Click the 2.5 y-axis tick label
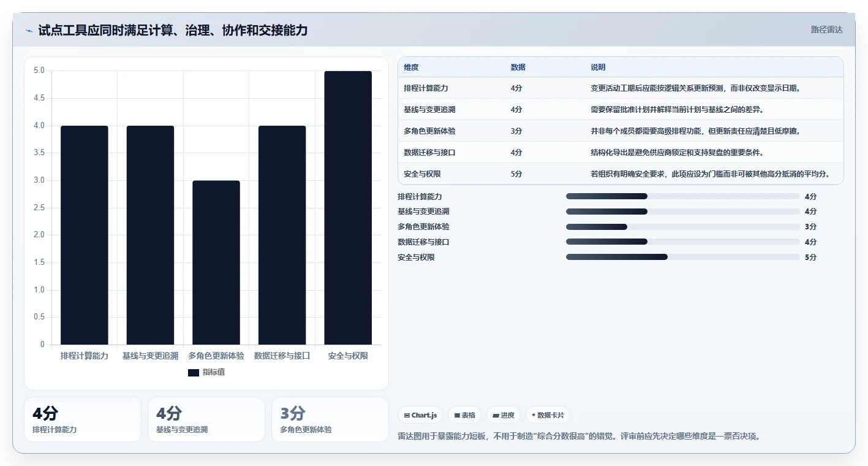The height and width of the screenshot is (466, 868). pyautogui.click(x=39, y=208)
